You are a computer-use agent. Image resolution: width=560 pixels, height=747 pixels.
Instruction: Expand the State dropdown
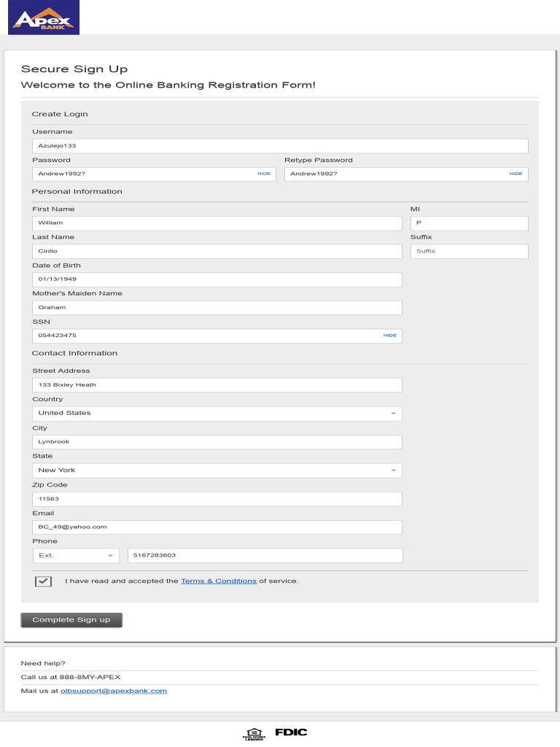click(217, 471)
